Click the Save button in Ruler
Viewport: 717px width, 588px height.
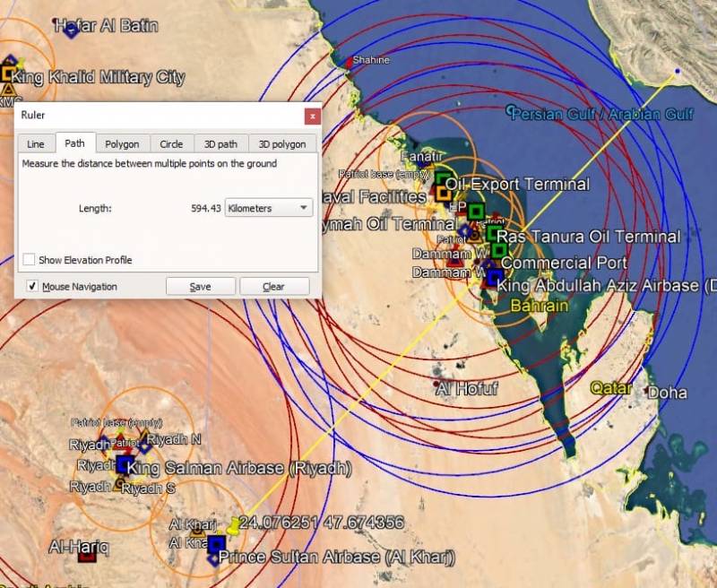coord(200,286)
